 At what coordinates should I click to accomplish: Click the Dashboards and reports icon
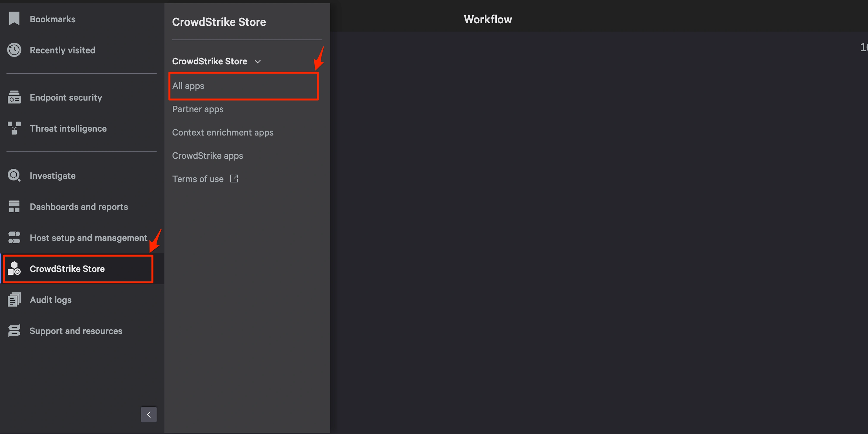pyautogui.click(x=14, y=206)
